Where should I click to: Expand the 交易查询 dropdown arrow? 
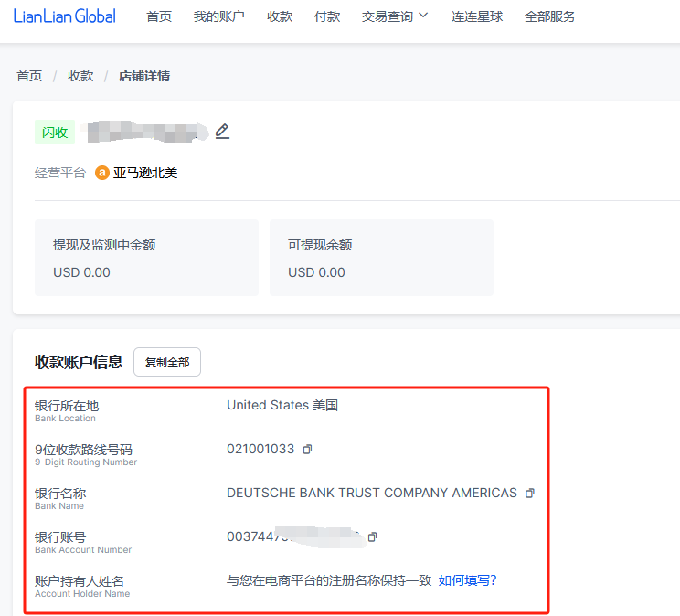tap(424, 16)
